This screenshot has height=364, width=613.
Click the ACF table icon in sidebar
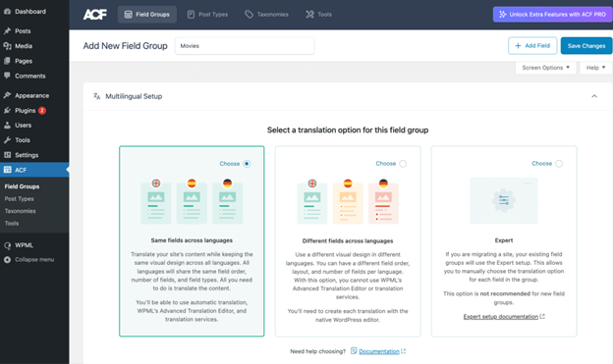click(x=7, y=170)
